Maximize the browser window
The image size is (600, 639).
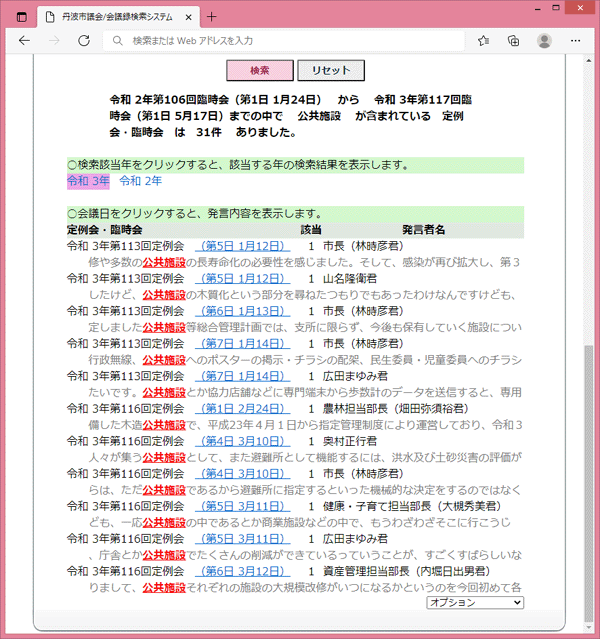click(x=556, y=8)
